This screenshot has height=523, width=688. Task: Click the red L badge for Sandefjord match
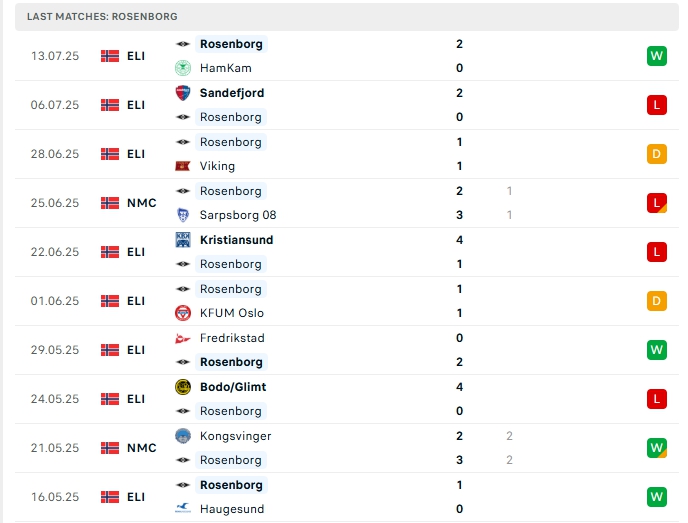(656, 105)
